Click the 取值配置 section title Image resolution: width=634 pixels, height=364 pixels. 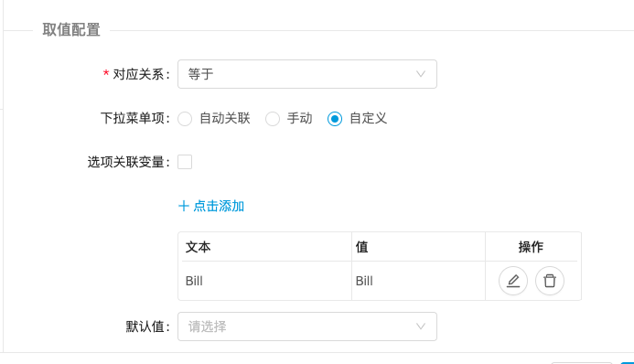tap(71, 30)
